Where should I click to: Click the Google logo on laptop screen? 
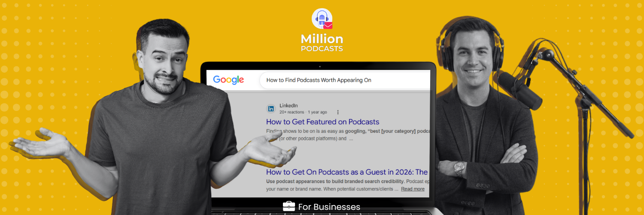click(228, 80)
